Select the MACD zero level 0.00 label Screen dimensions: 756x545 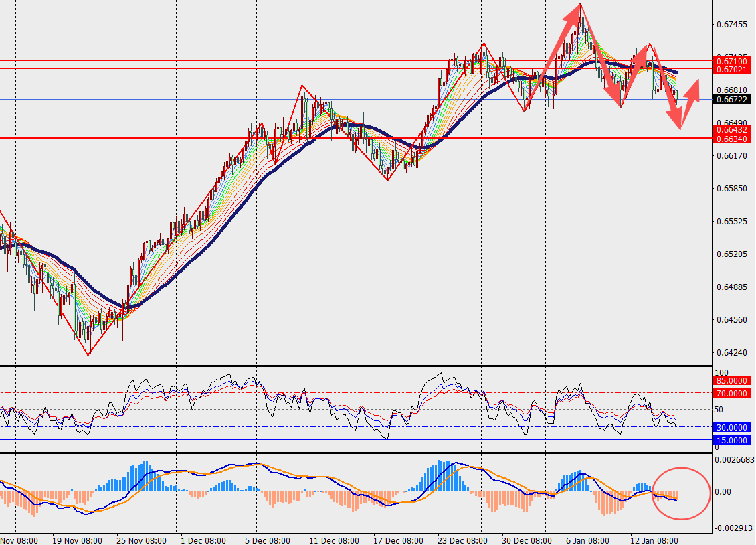[x=724, y=492]
